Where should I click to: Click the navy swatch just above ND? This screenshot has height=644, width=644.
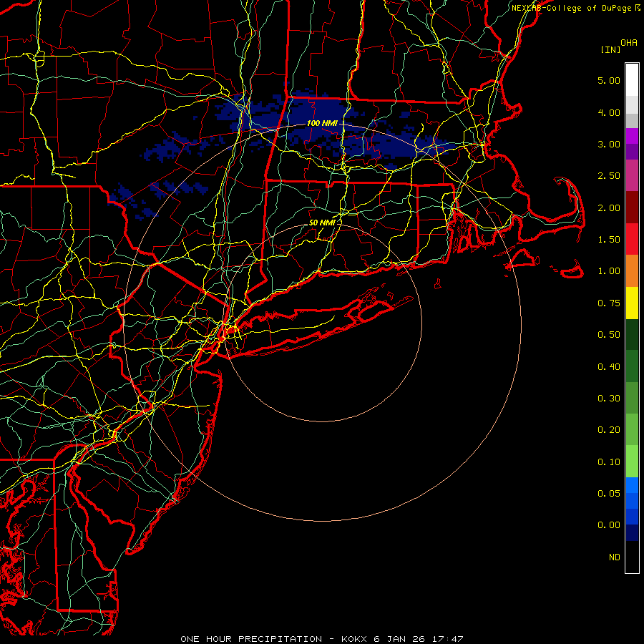pos(632,532)
